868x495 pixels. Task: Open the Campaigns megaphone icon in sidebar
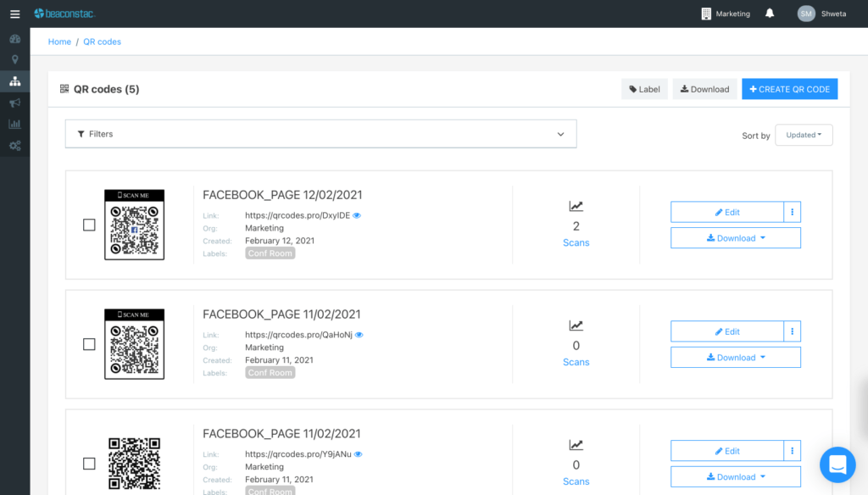point(14,103)
